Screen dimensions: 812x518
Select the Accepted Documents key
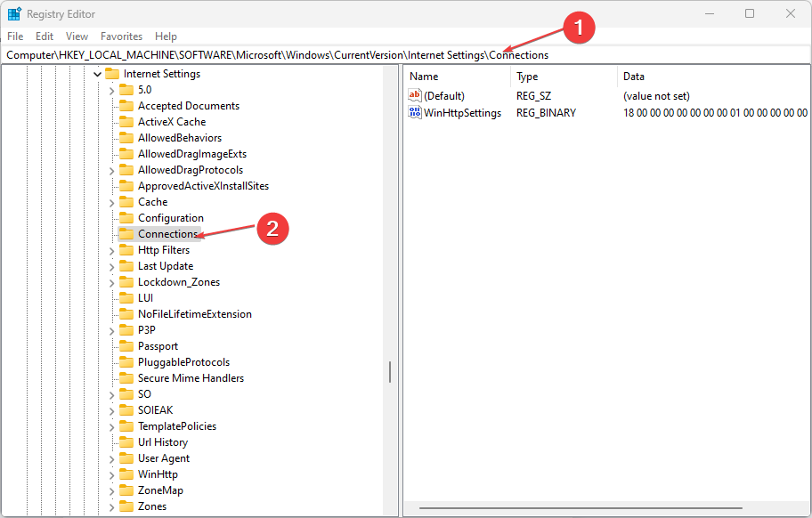[x=189, y=106]
